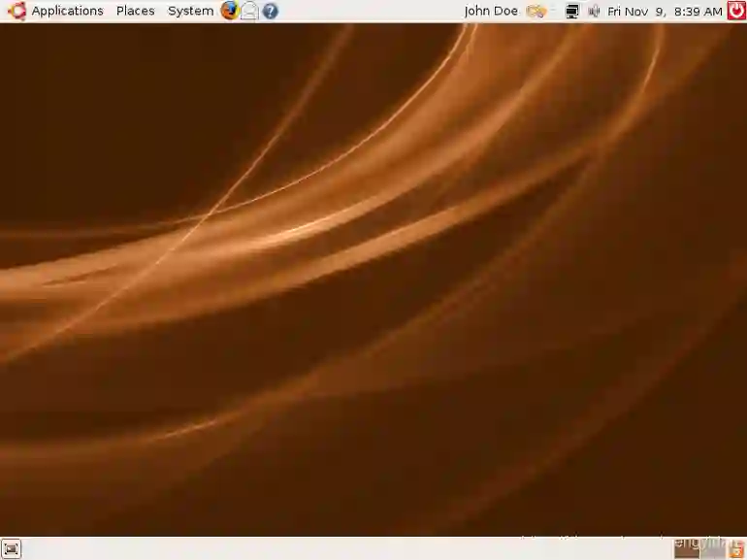Click the red power quit button
Viewport: 747px width, 560px height.
736,11
